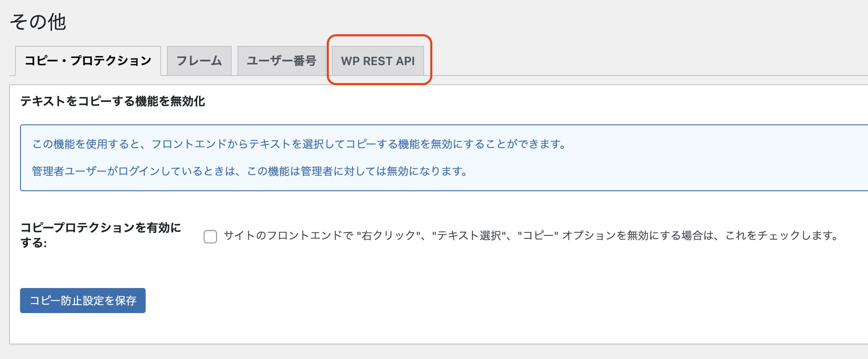Click the コピープロテクションを有効にする field label
Screen dimensions: 868x359
pyautogui.click(x=101, y=235)
